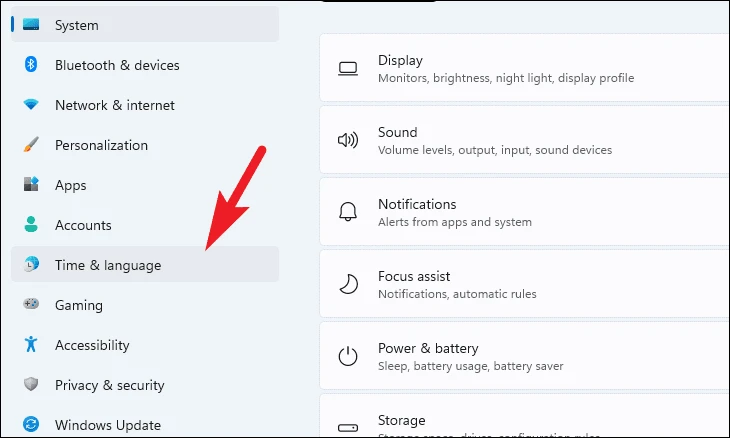Screen dimensions: 730x438
Task: Open Windows Update page
Action: [x=145, y=425]
